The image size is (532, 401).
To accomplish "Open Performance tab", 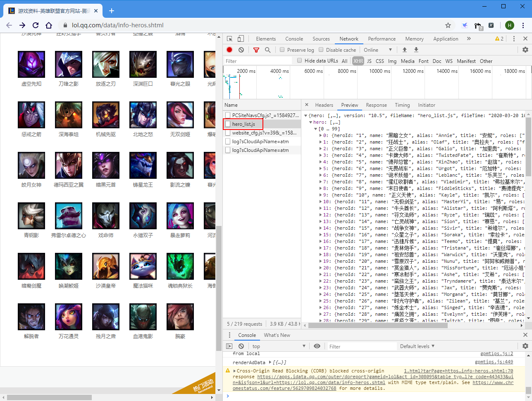I will pos(382,38).
